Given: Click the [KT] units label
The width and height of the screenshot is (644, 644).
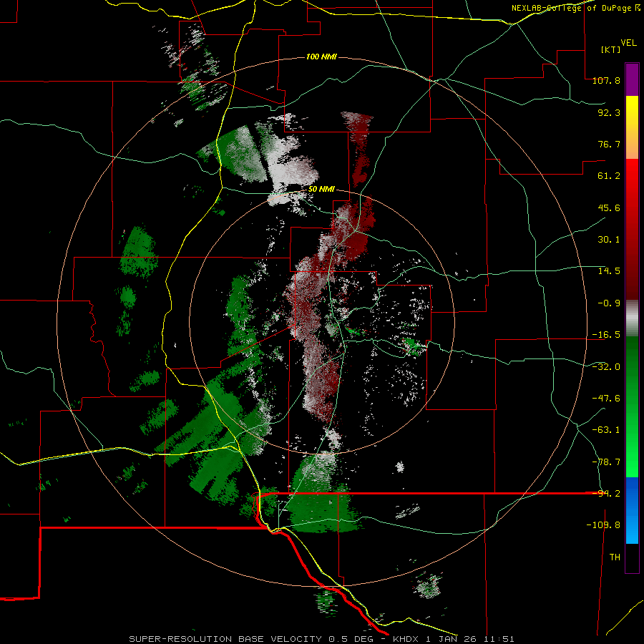Looking at the screenshot, I should click(611, 49).
